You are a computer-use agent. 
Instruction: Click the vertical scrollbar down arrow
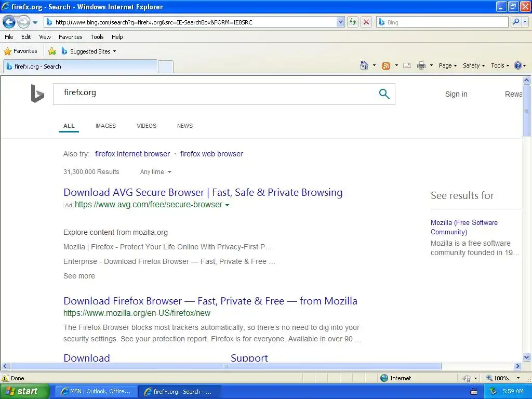pyautogui.click(x=527, y=357)
